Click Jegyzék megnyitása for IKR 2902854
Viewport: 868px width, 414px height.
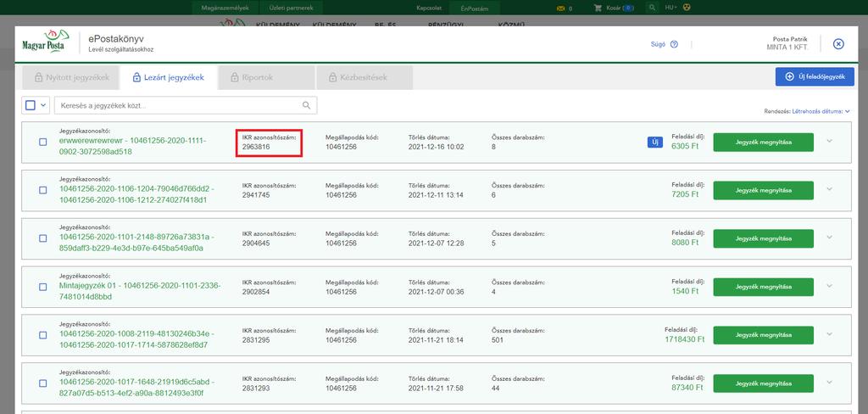[x=763, y=287]
